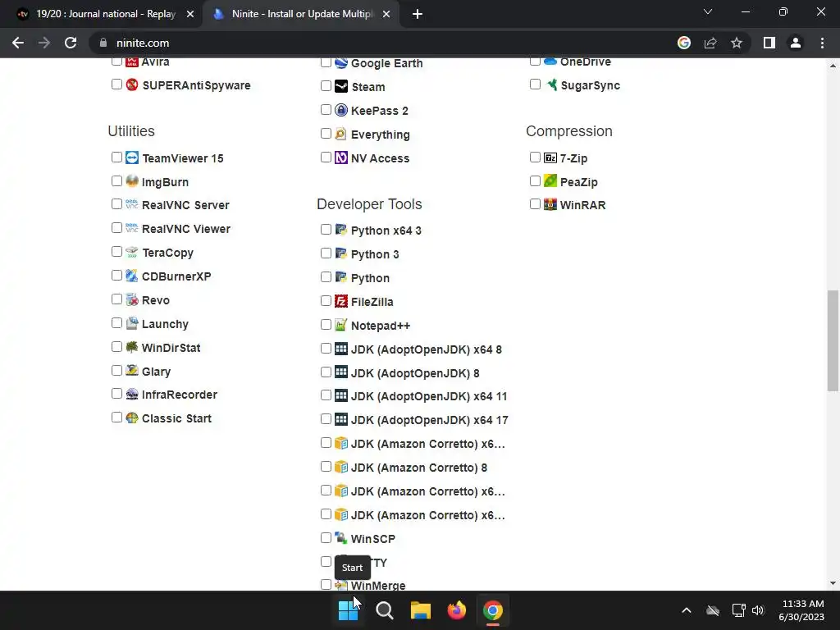Click the SugarSync bird icon

(551, 84)
